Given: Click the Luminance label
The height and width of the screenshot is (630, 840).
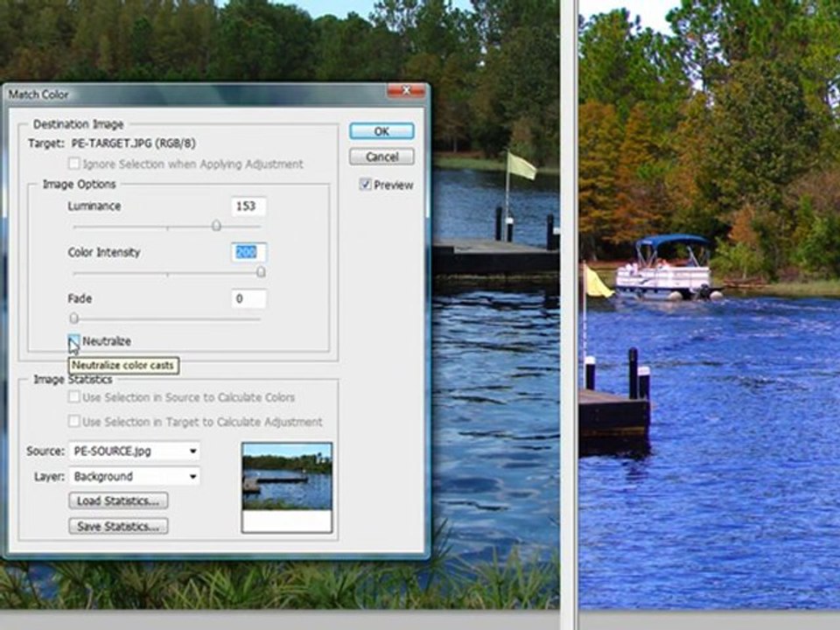Looking at the screenshot, I should (94, 206).
